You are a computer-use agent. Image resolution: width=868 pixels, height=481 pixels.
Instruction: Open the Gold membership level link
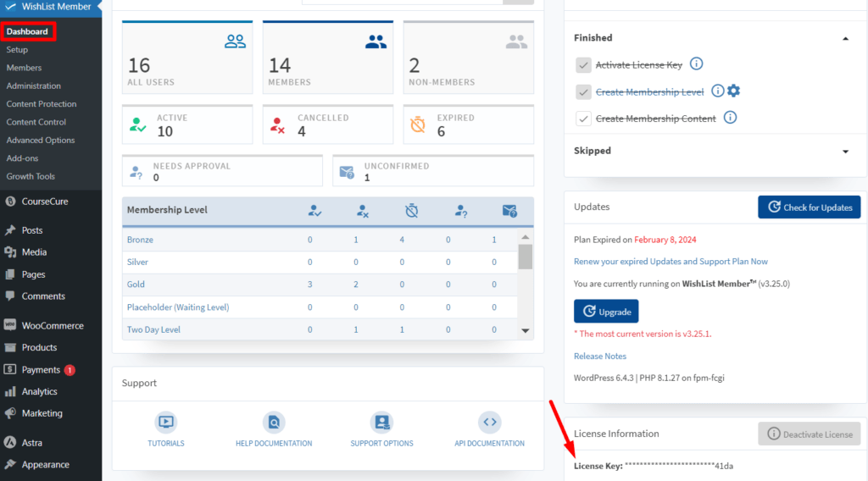pyautogui.click(x=136, y=285)
